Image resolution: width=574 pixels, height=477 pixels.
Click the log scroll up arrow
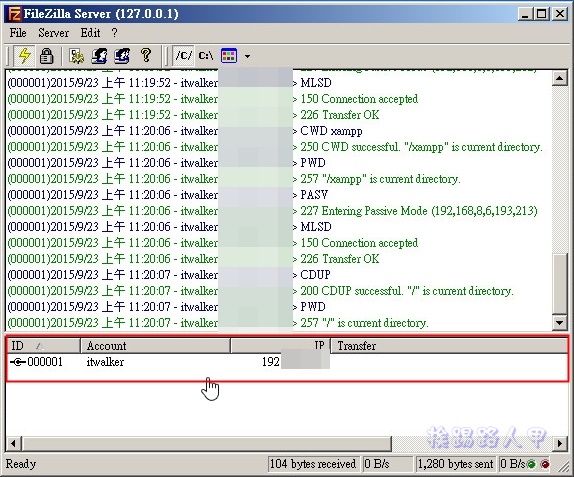click(559, 78)
